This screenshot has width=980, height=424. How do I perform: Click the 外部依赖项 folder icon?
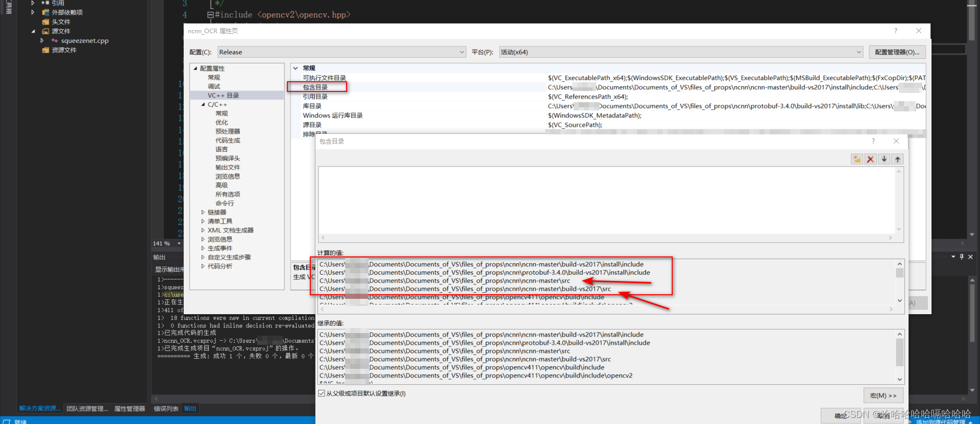[45, 12]
